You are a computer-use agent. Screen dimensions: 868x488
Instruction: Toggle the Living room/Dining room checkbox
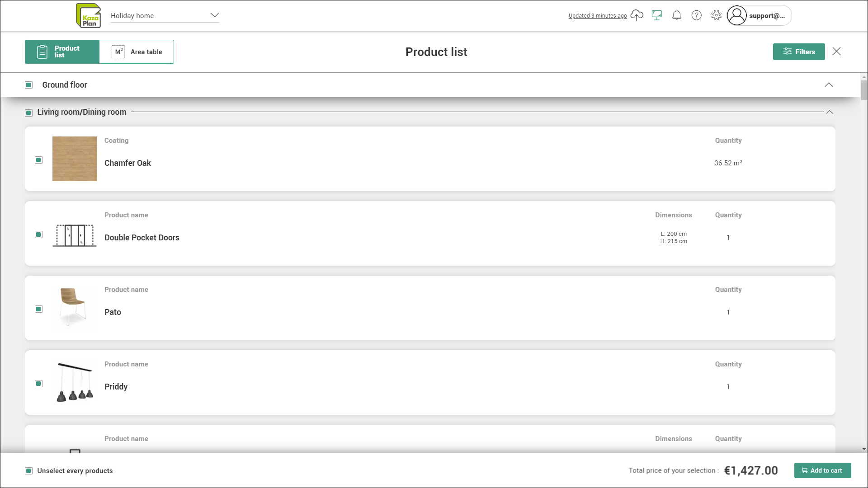click(x=29, y=113)
